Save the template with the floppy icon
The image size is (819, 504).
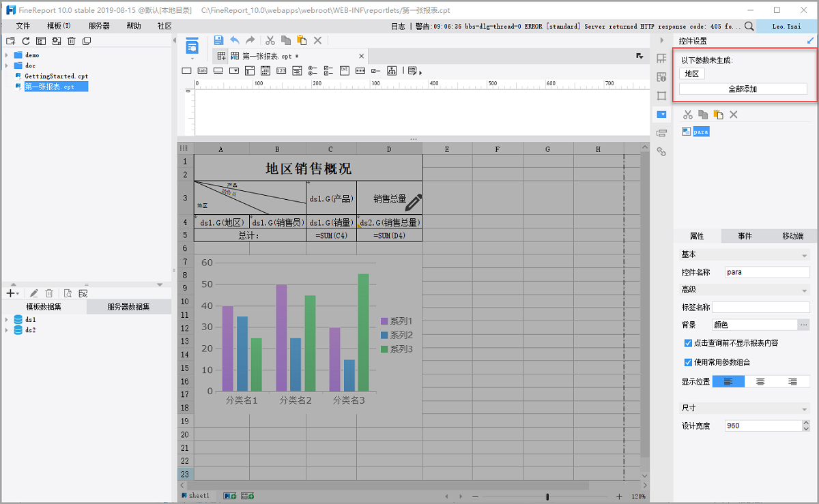tap(218, 40)
